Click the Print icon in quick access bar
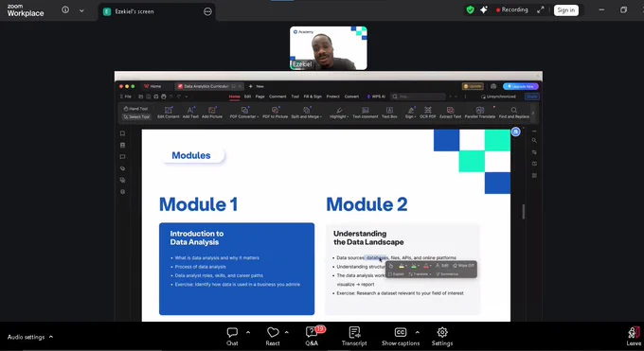 pyautogui.click(x=164, y=97)
